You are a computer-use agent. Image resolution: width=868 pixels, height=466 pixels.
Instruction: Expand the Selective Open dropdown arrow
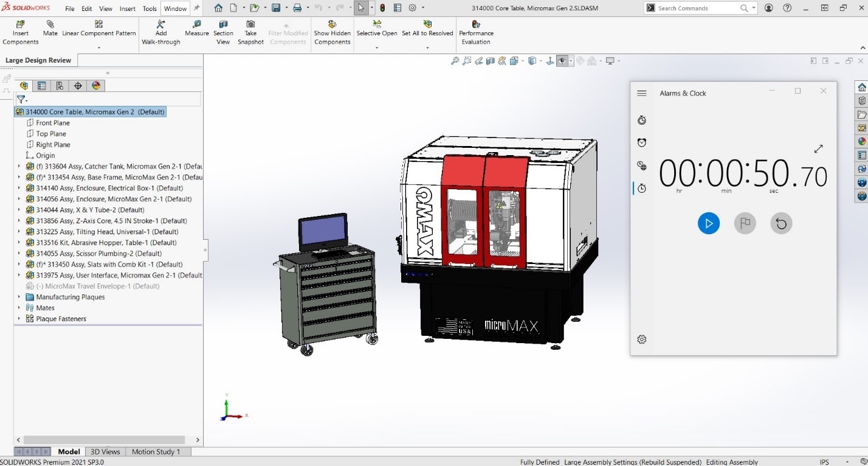point(377,48)
